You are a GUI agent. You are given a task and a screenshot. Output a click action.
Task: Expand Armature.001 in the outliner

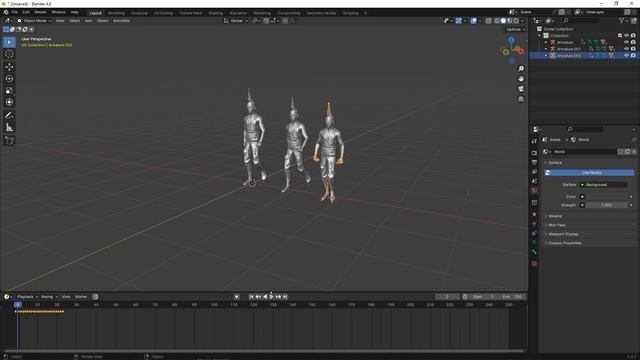click(x=546, y=49)
